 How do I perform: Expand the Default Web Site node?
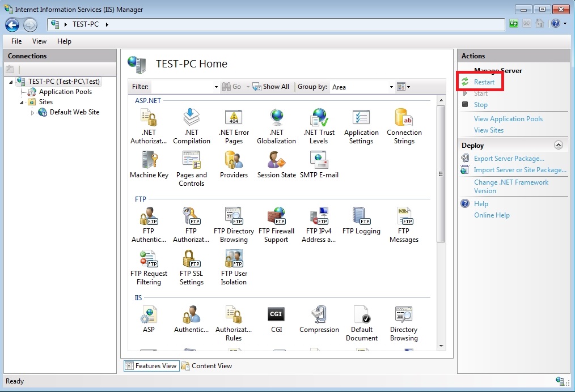[33, 112]
